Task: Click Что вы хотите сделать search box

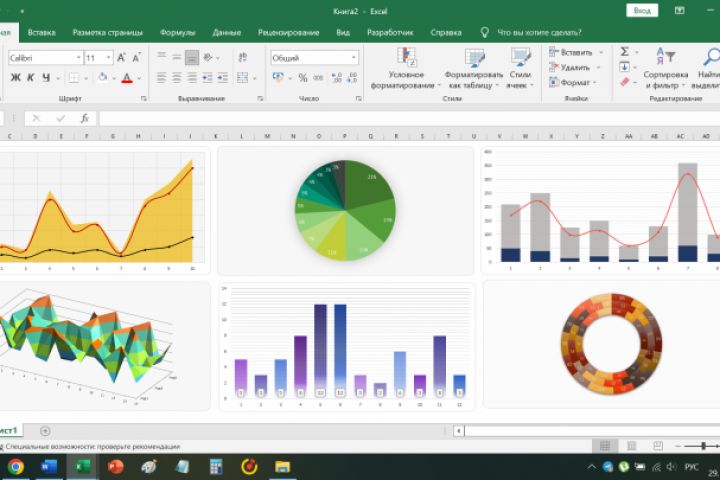Action: [x=539, y=33]
